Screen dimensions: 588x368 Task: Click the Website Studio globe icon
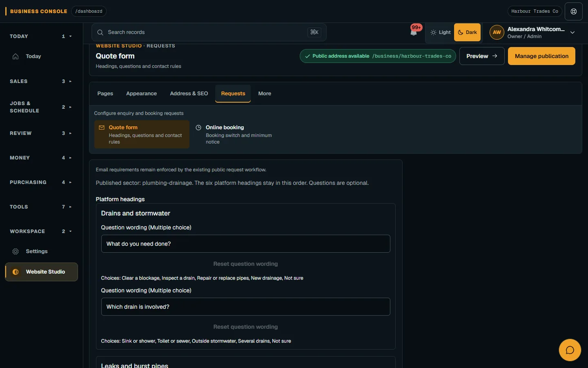pos(16,272)
